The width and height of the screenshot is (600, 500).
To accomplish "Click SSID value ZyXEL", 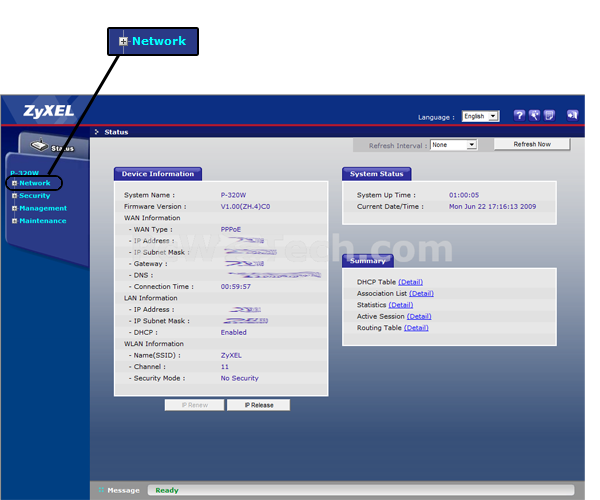I will coord(231,356).
